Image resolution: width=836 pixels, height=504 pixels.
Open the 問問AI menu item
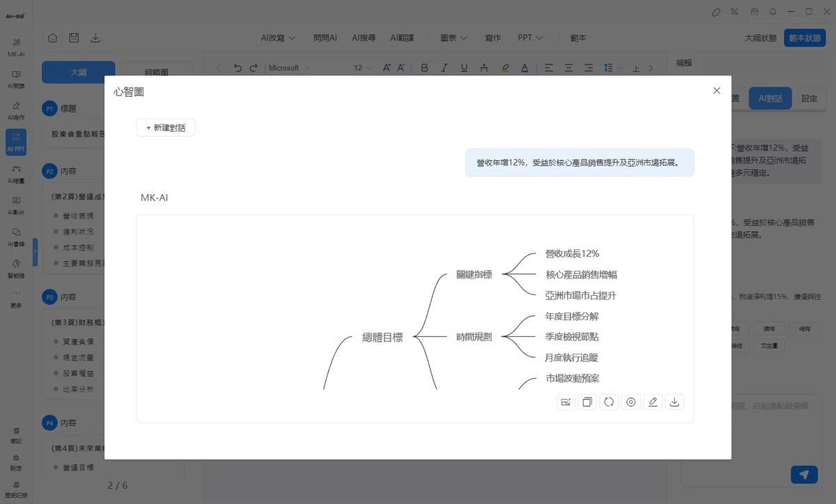[x=325, y=38]
